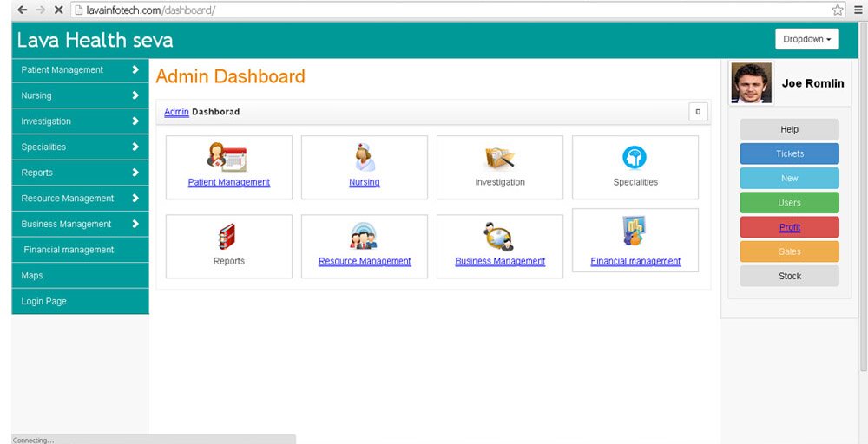This screenshot has height=444, width=868.
Task: Open the Reports binder icon
Action: 227,236
